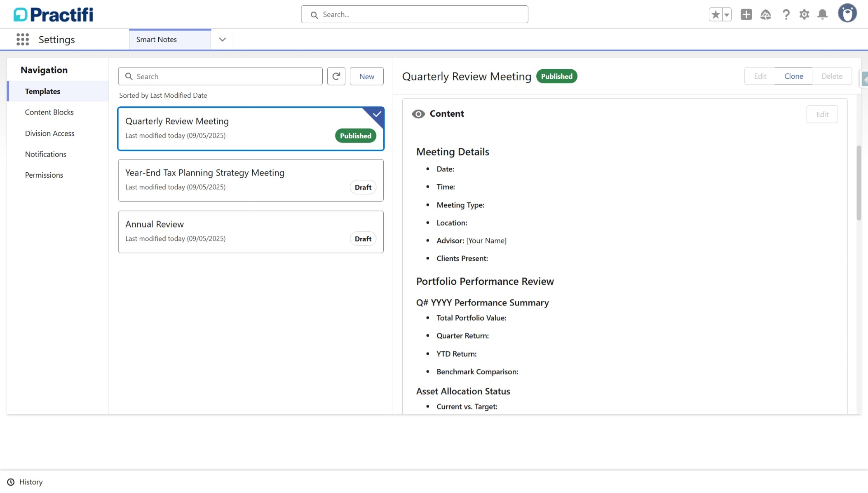Open the Notifications bell icon
The width and height of the screenshot is (868, 493).
[823, 14]
